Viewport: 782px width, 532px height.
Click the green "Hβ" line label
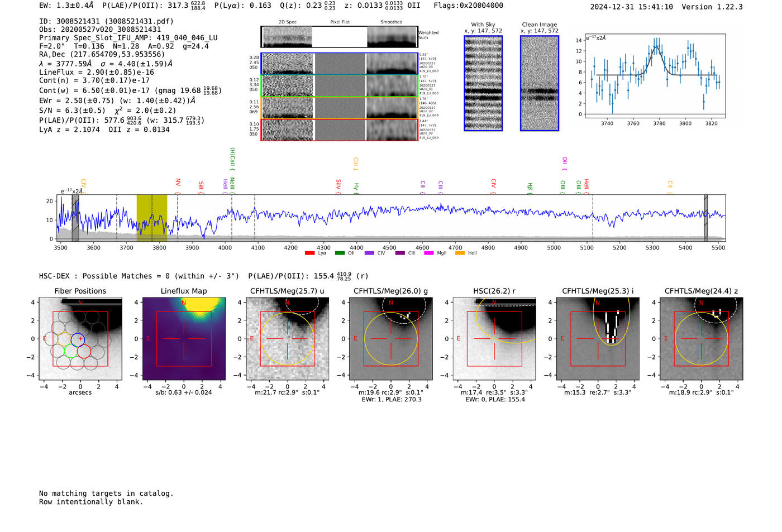pyautogui.click(x=530, y=187)
